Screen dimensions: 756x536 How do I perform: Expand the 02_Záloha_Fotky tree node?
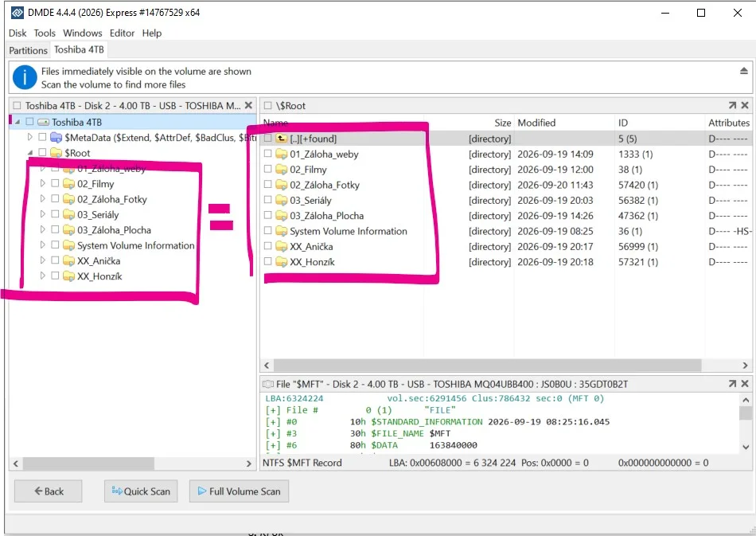(42, 198)
